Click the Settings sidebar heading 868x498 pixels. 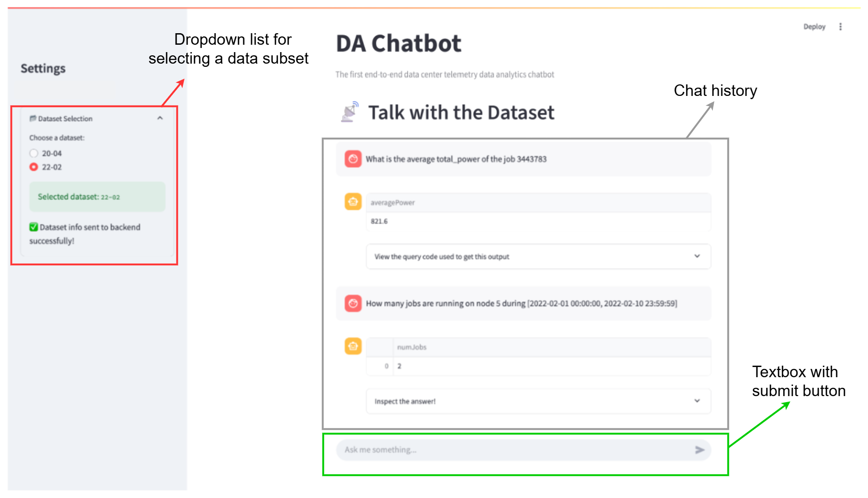click(43, 68)
